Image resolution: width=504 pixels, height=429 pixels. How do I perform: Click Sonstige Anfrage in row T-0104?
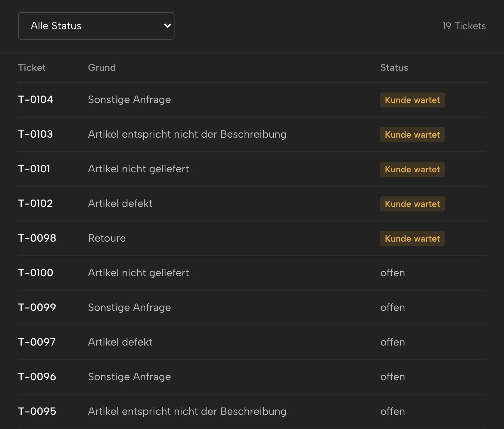point(129,100)
